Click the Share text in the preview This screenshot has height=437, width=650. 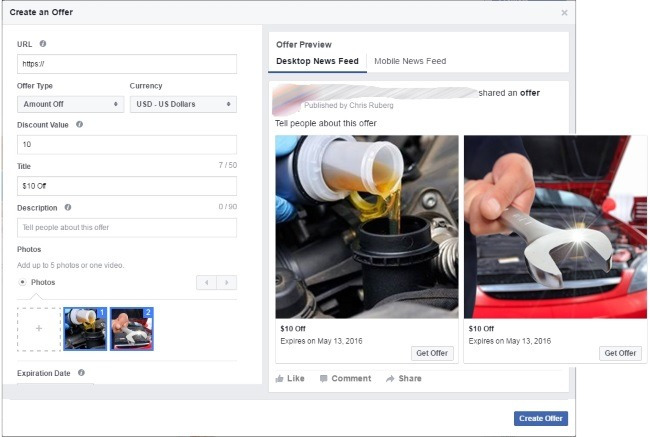click(x=410, y=378)
